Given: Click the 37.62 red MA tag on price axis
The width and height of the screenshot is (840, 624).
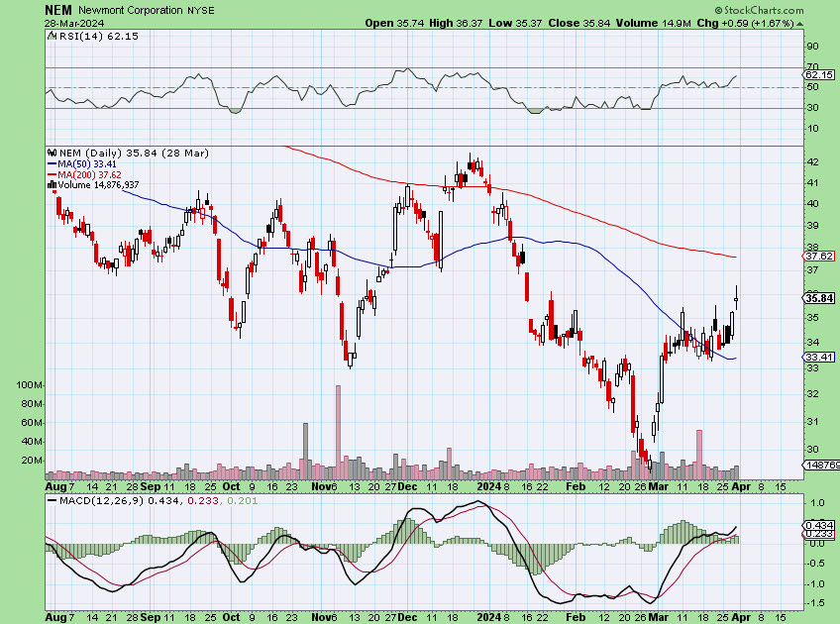Looking at the screenshot, I should pos(819,257).
